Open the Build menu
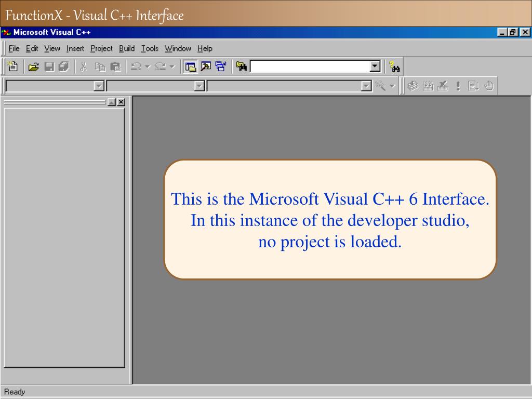Screen dimensions: 532x399 pos(127,48)
